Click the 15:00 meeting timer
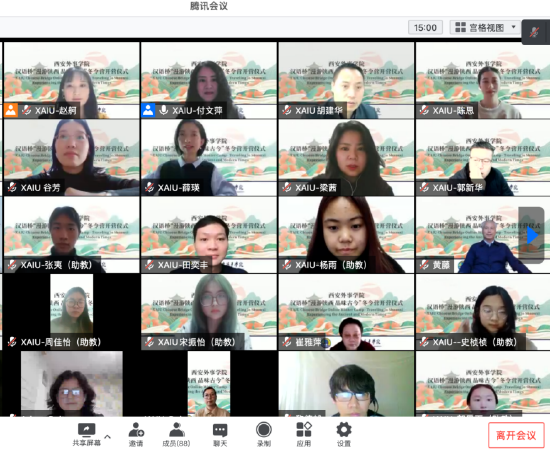The height and width of the screenshot is (451, 550). (425, 27)
